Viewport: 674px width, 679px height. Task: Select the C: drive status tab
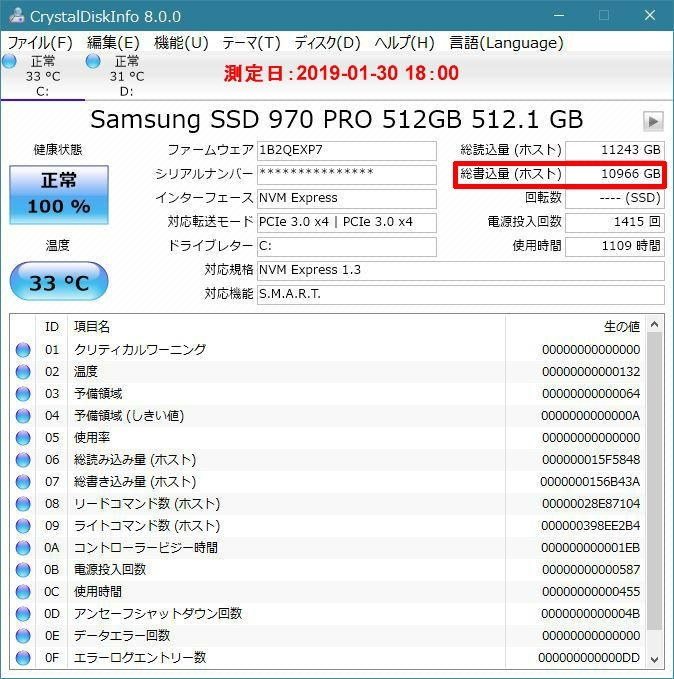(x=42, y=76)
